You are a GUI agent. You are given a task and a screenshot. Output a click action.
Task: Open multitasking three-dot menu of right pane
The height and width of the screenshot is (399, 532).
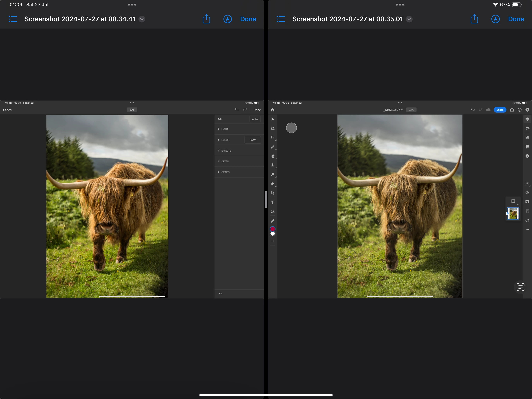400,5
